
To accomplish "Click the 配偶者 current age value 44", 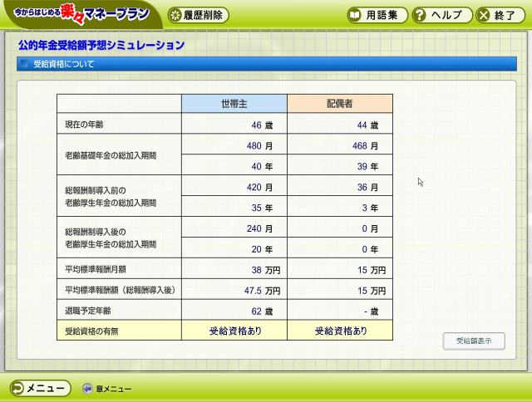I will coord(339,125).
